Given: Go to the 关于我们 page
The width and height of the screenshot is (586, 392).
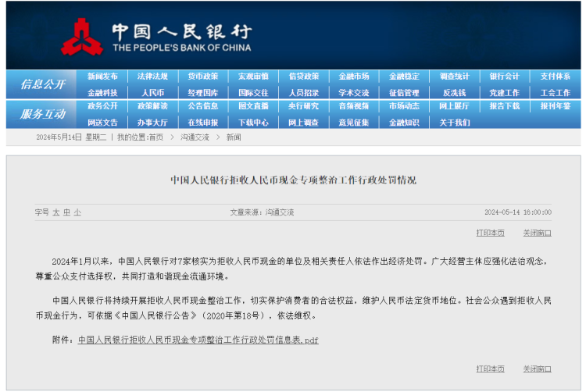Looking at the screenshot, I should pos(454,122).
